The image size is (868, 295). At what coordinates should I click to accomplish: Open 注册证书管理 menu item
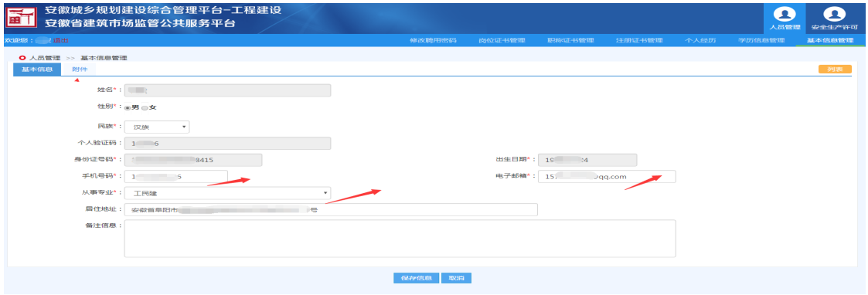click(x=638, y=40)
